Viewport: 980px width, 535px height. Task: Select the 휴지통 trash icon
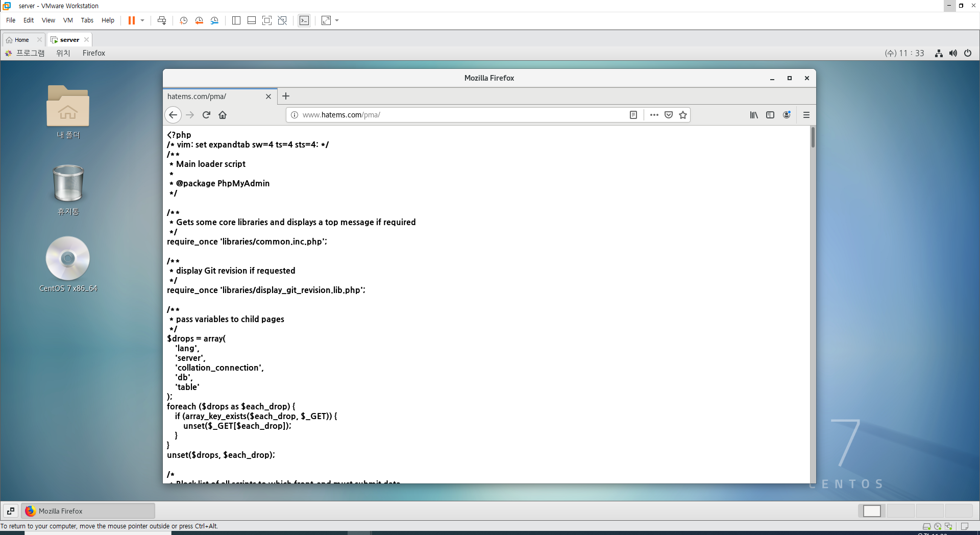(x=68, y=190)
